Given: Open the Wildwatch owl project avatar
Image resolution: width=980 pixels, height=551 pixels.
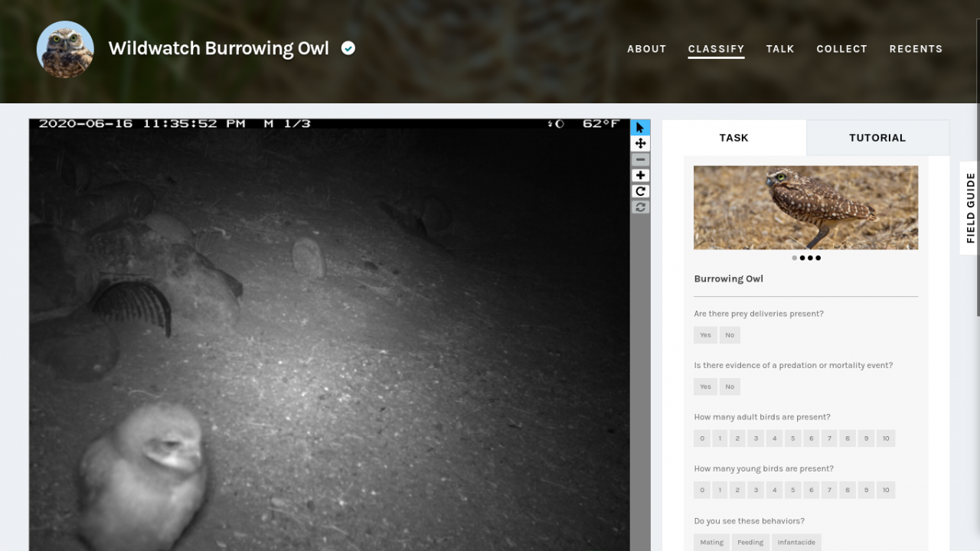Looking at the screenshot, I should 65,49.
